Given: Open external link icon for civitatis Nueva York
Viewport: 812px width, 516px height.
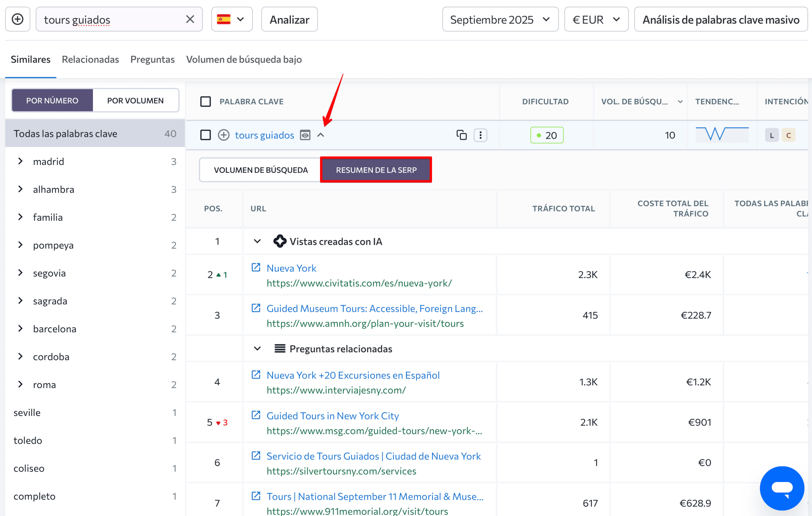Looking at the screenshot, I should click(x=256, y=268).
